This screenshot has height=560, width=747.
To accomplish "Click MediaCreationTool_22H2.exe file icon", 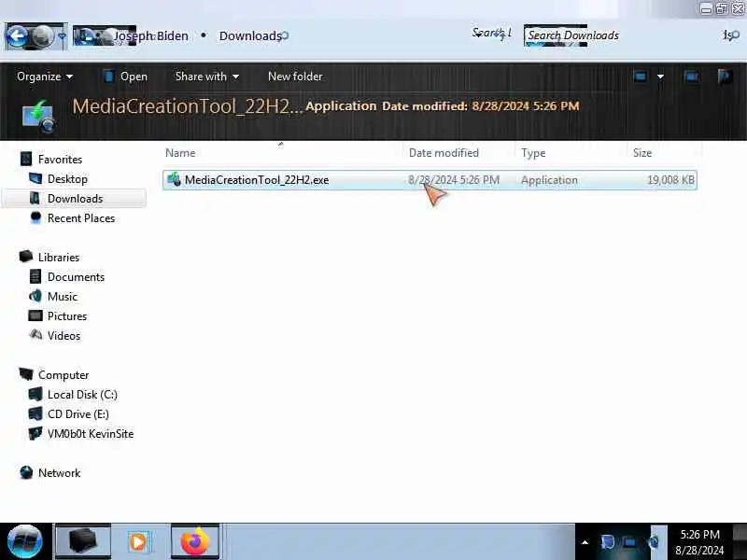I will (174, 179).
